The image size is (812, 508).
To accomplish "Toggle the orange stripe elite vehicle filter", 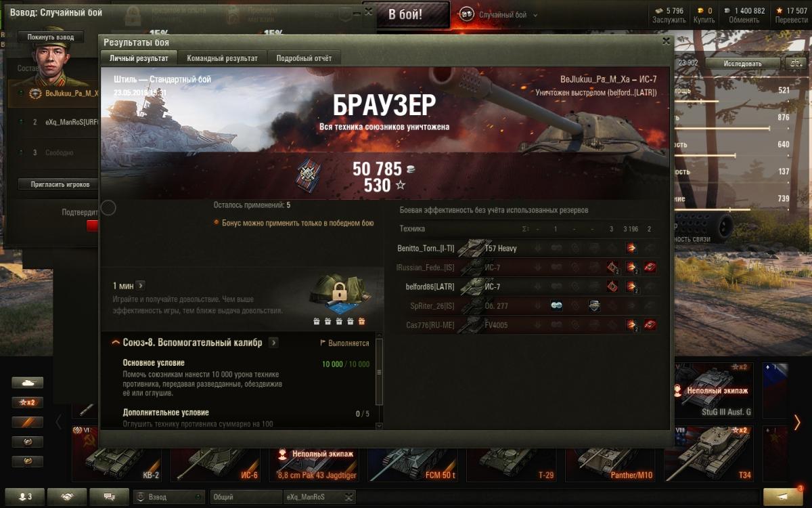I will point(28,422).
